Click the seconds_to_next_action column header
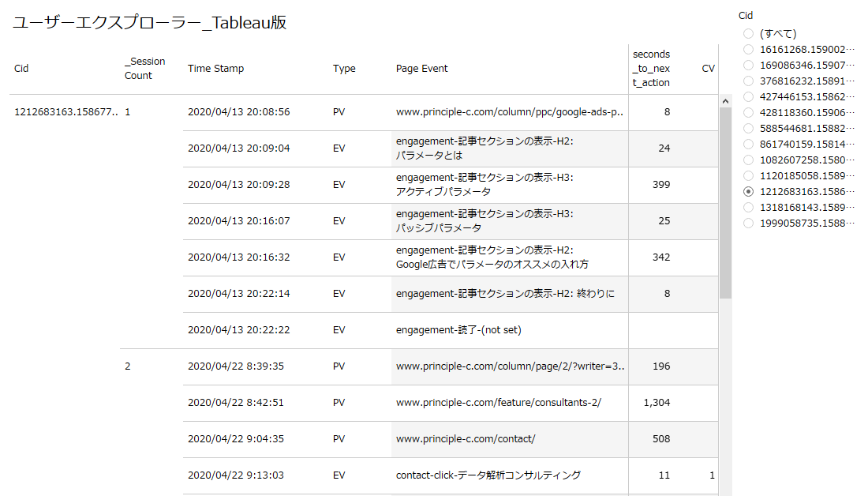Screen dimensions: 868x496 [x=651, y=69]
